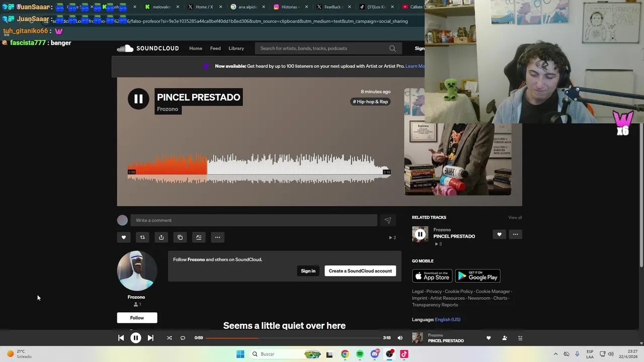This screenshot has width=644, height=362.
Task: Open the Hip-hop & Rap tag
Action: [370, 102]
